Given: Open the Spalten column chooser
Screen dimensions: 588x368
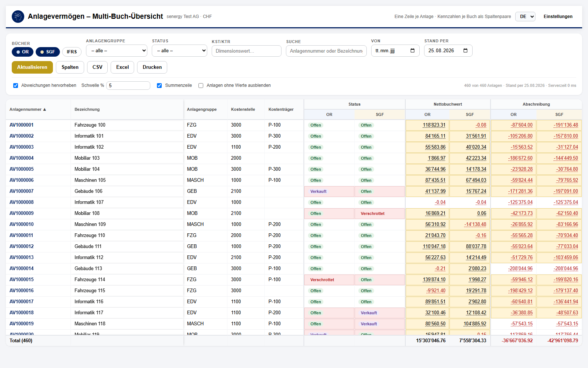Looking at the screenshot, I should [x=70, y=67].
